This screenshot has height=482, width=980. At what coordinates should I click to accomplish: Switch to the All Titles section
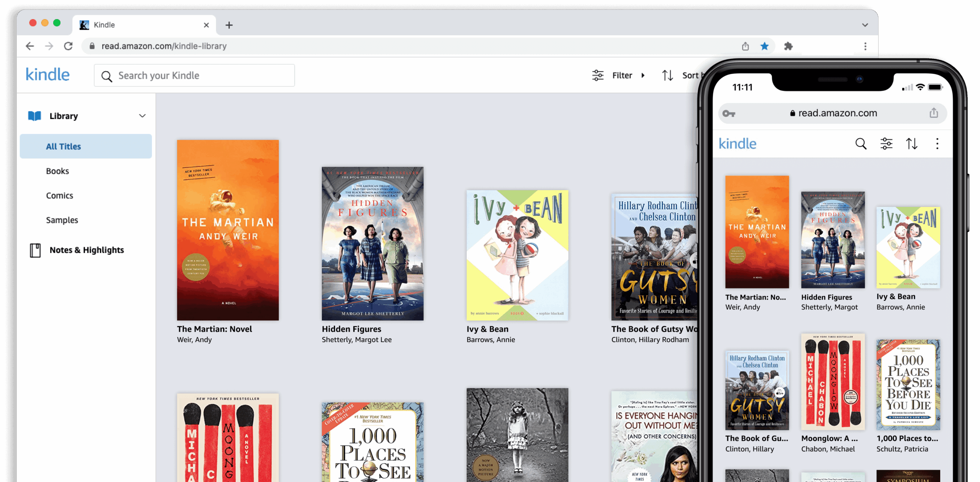[x=63, y=146]
